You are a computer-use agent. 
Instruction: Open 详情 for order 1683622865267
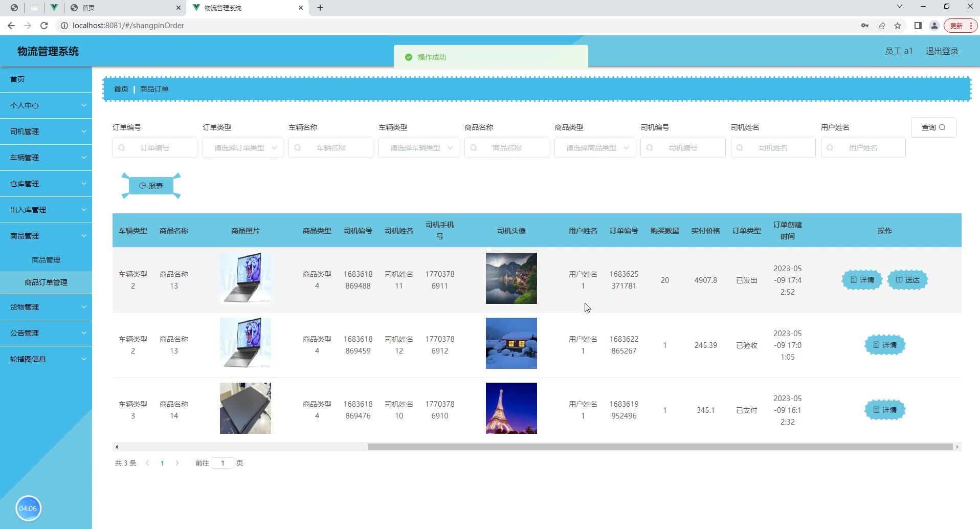click(885, 345)
